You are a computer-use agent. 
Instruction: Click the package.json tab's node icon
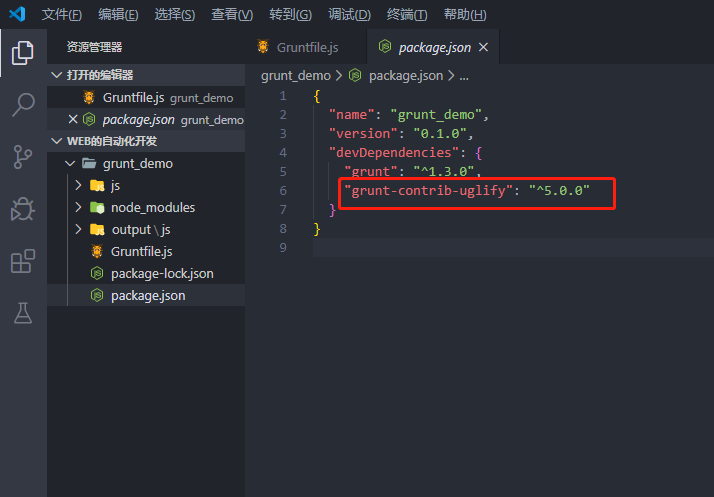point(385,46)
